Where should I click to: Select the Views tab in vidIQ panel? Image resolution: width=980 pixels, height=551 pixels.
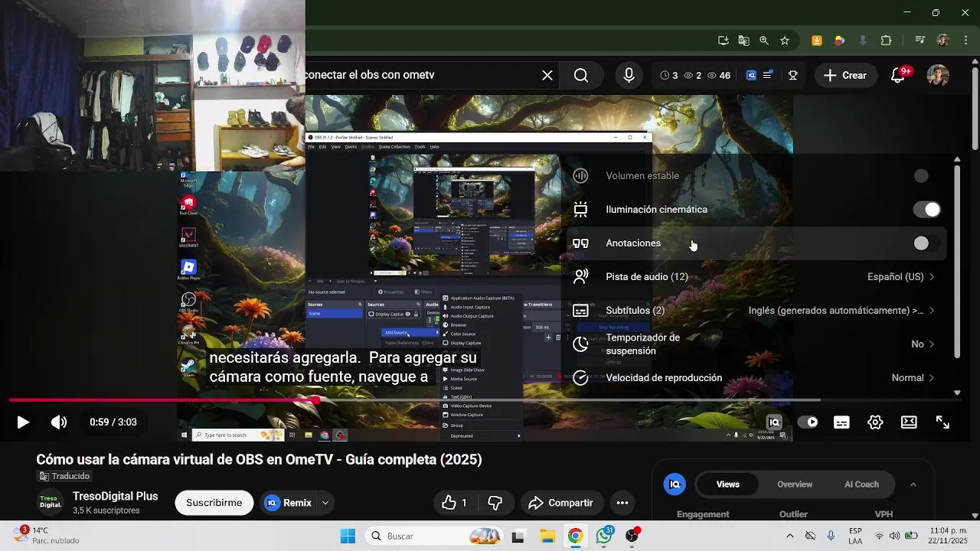[728, 484]
